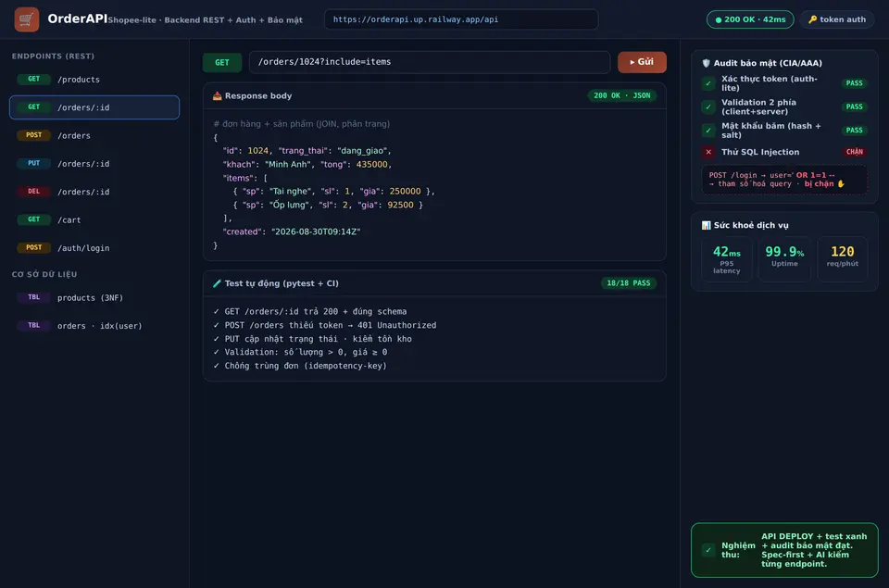The width and height of the screenshot is (889, 588).
Task: Click the CHẶN badge for SQL Injection
Action: (854, 152)
